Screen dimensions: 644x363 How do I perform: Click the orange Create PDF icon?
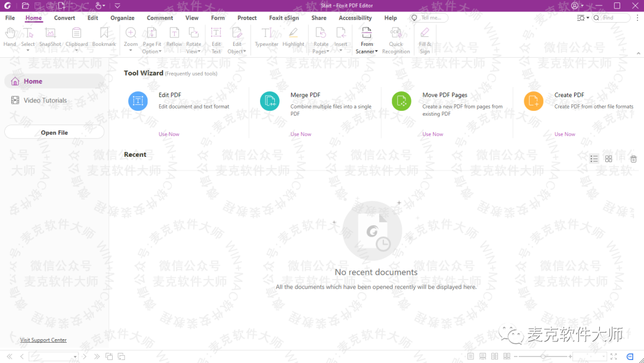[x=534, y=101]
